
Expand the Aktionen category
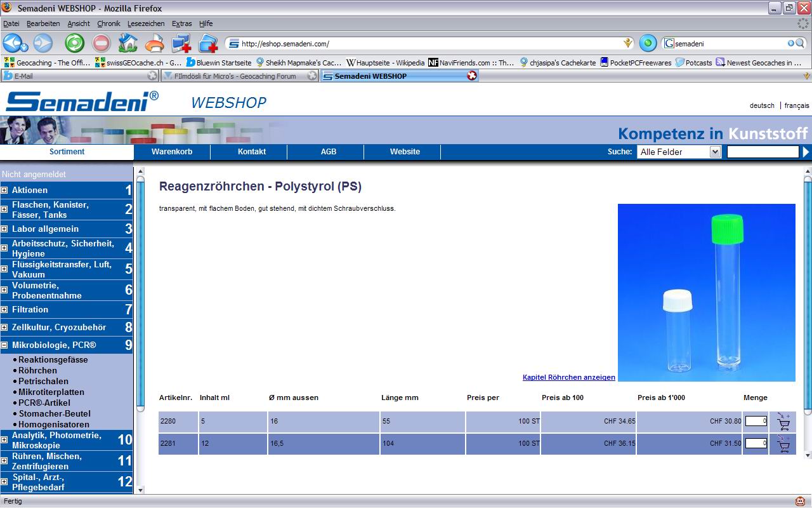[x=4, y=190]
